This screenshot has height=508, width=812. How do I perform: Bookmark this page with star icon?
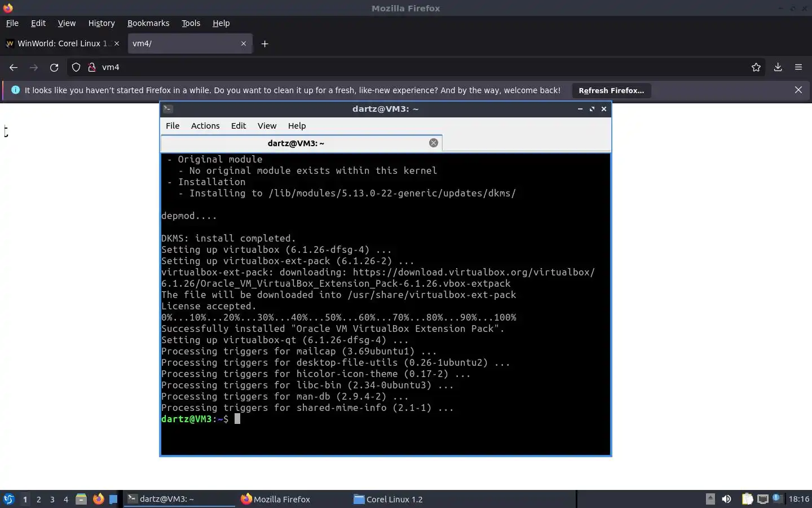pyautogui.click(x=756, y=67)
